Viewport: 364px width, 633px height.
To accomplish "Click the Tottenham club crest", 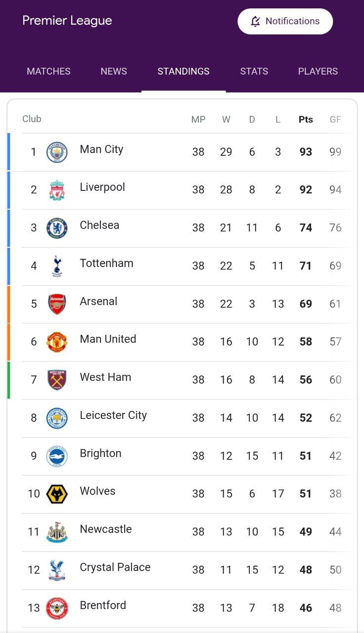I will click(x=57, y=266).
